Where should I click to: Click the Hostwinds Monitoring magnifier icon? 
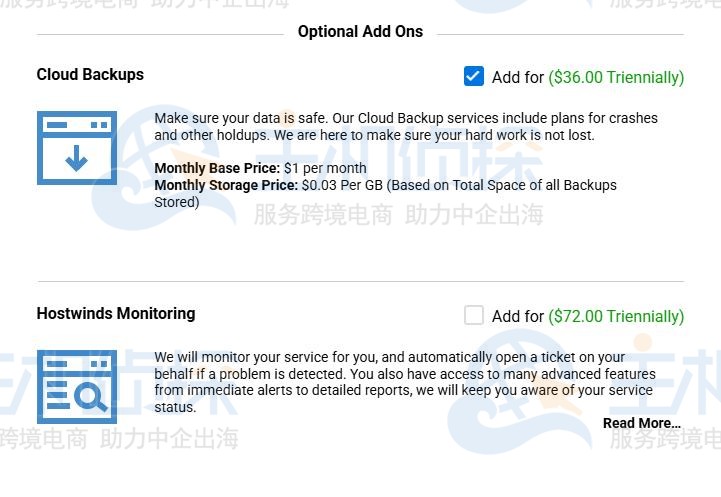(77, 386)
